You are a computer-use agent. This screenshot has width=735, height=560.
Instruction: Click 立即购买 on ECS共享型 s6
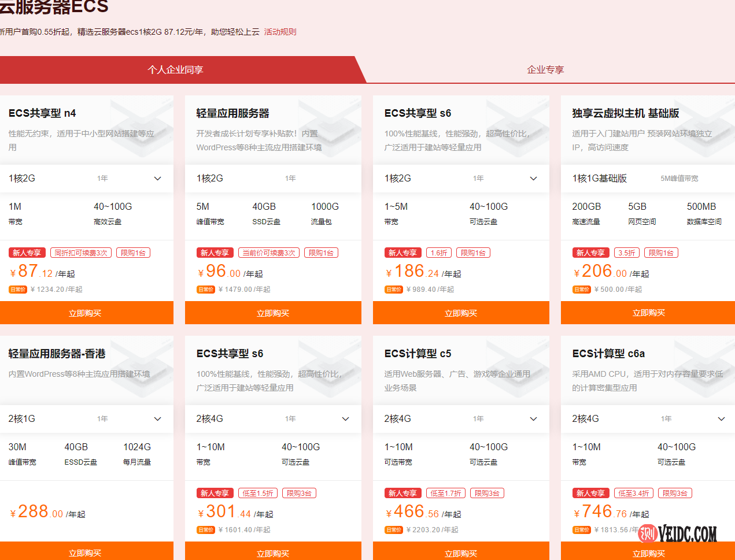click(461, 313)
